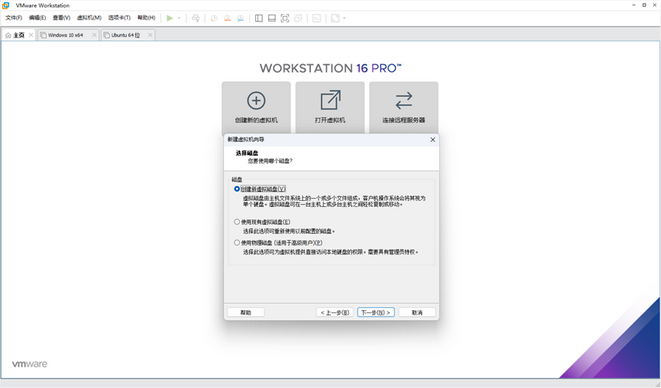Open the snapshot manager icon
Viewport: 661px width, 388px height.
pos(240,18)
